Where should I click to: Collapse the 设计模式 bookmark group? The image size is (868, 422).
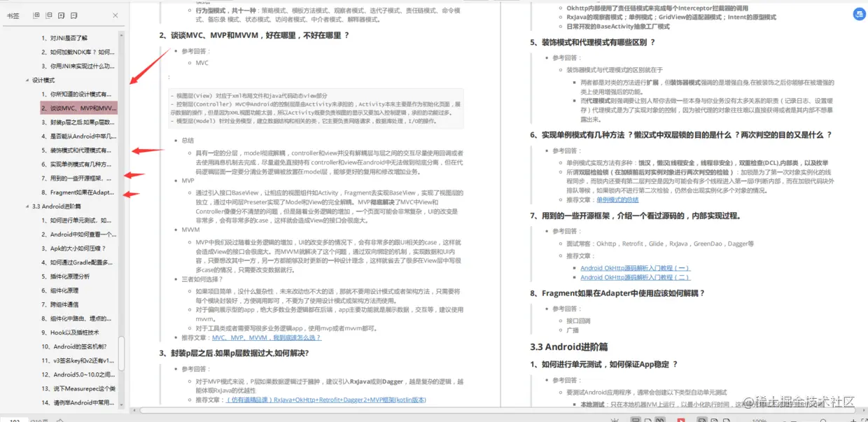28,80
